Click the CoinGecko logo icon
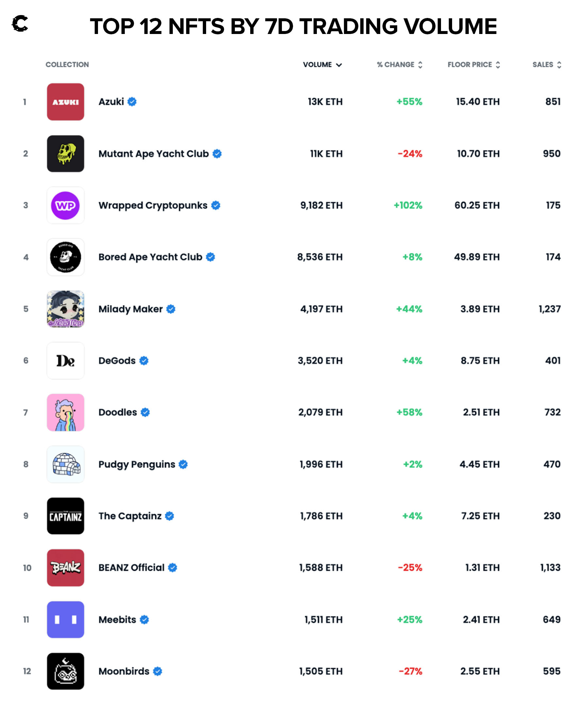Screen dimensions: 588x715 pos(20,24)
